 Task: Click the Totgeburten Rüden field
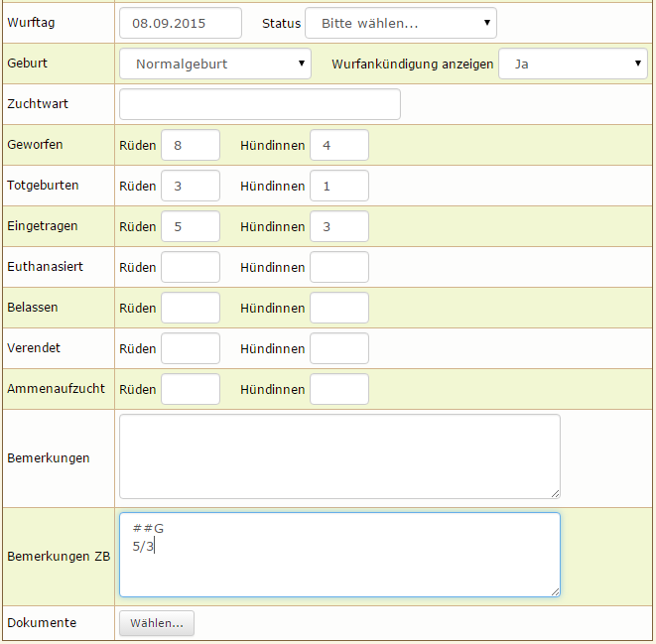[190, 186]
